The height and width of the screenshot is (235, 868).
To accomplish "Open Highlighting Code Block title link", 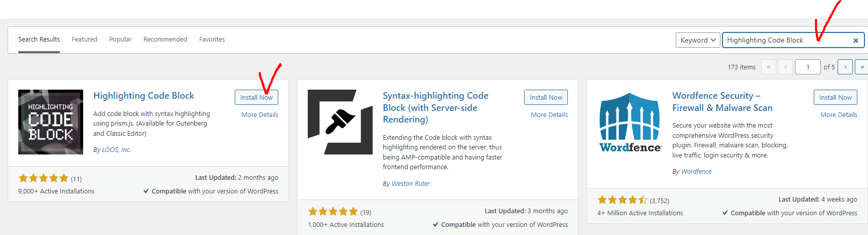I will (143, 96).
